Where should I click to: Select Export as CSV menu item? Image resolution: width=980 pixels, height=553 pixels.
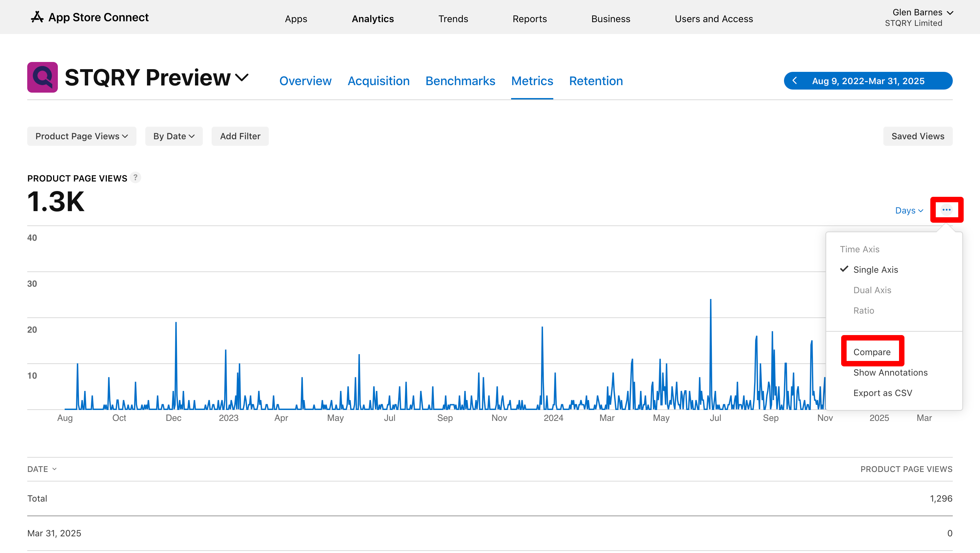click(x=882, y=393)
